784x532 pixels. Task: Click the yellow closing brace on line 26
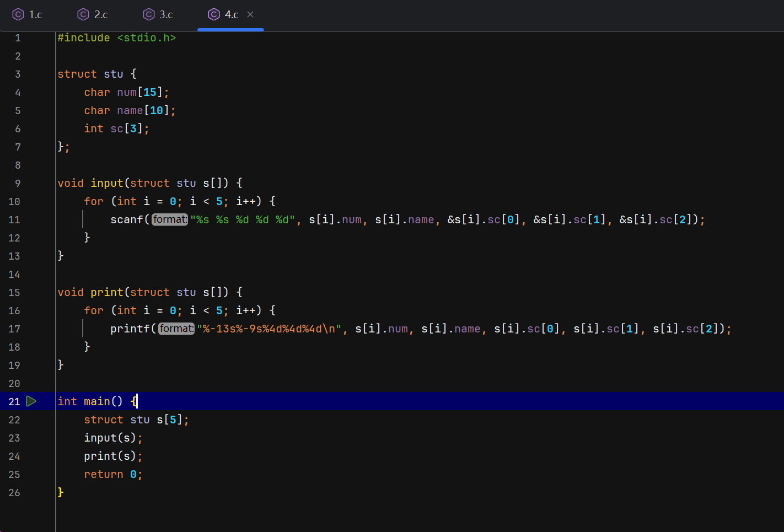tap(61, 492)
